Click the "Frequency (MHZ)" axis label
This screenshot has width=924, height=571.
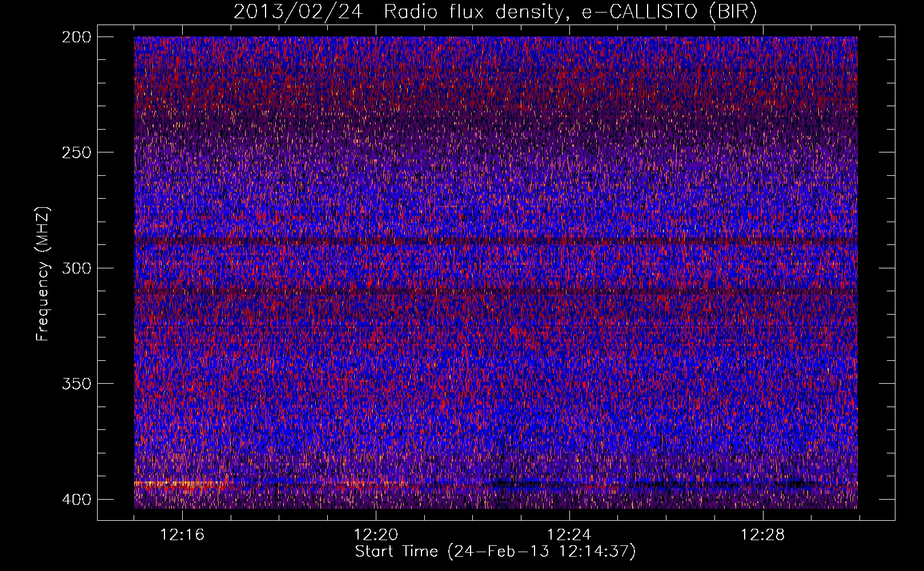(43, 274)
